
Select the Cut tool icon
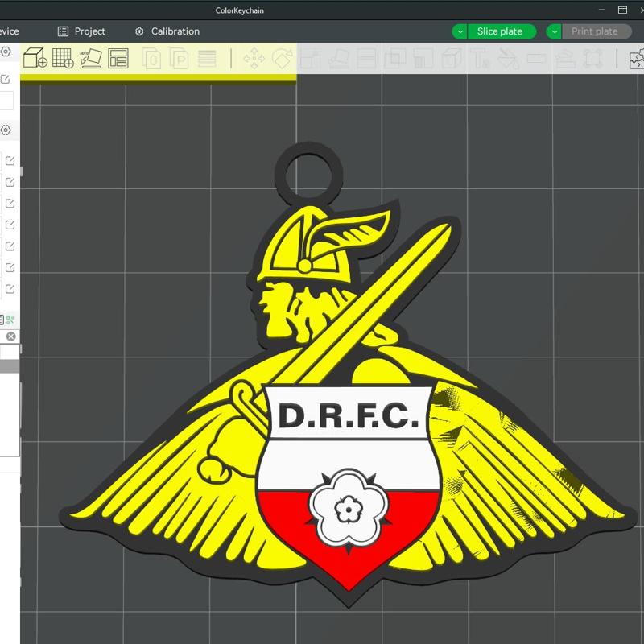pyautogui.click(x=367, y=58)
